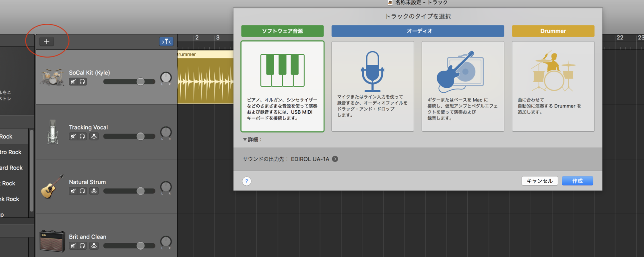Click the green Software Instrument header tab
The height and width of the screenshot is (257, 644).
(282, 31)
